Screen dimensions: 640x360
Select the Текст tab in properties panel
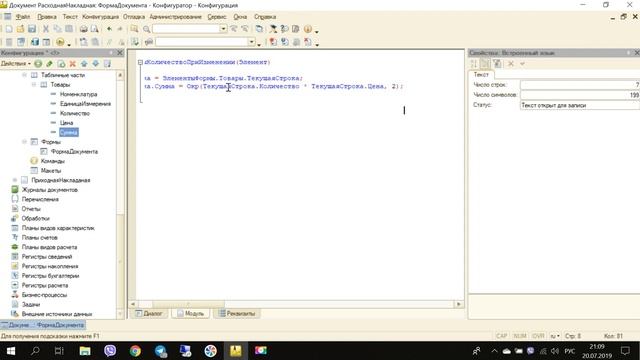click(x=481, y=75)
